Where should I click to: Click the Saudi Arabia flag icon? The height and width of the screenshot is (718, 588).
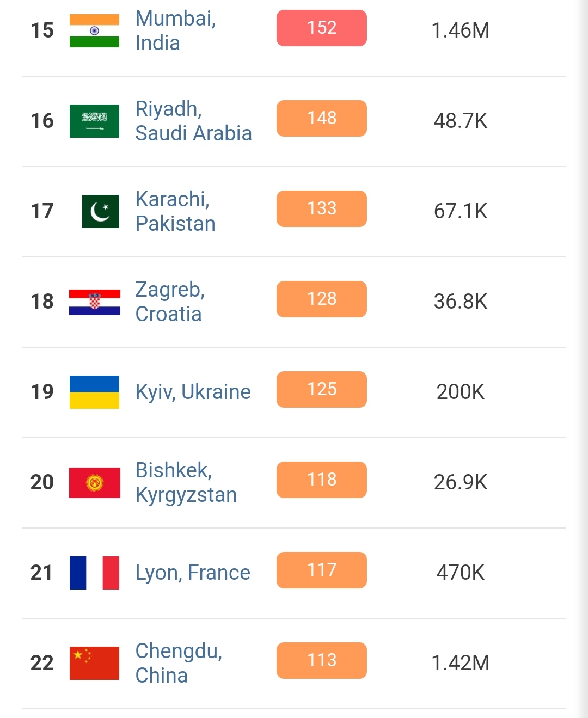pos(94,121)
